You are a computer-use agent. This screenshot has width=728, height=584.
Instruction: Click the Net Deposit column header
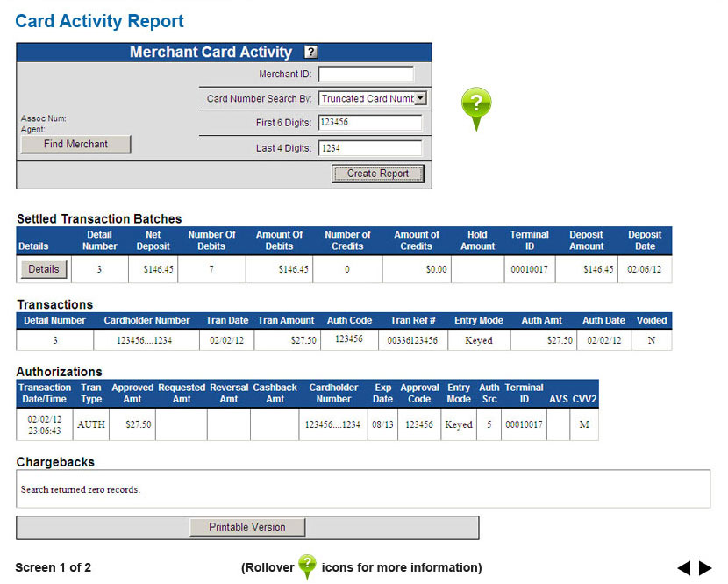pos(153,240)
